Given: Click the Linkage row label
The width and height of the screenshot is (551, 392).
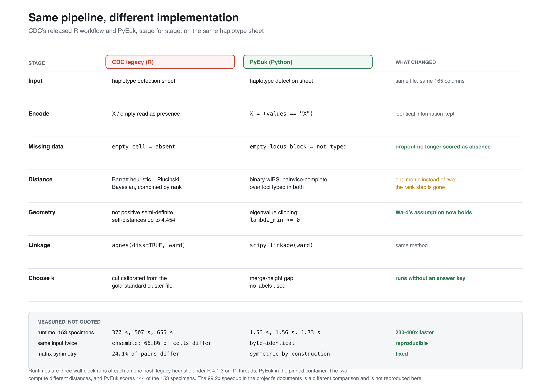Looking at the screenshot, I should pos(39,245).
